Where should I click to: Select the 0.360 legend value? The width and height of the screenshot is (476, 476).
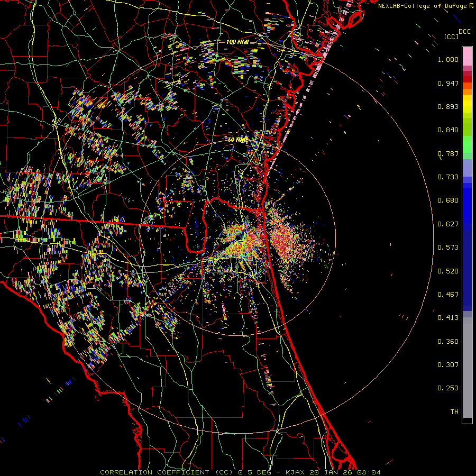[x=448, y=342]
